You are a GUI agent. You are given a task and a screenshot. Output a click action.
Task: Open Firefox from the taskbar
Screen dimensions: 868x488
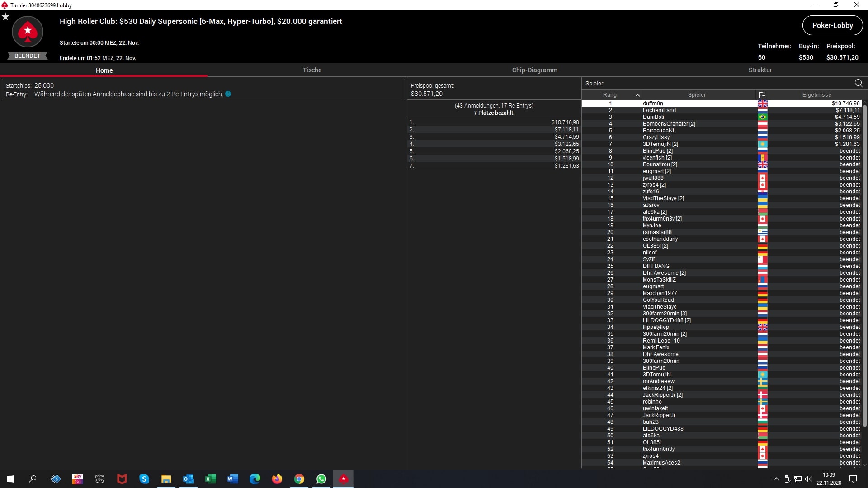(277, 479)
